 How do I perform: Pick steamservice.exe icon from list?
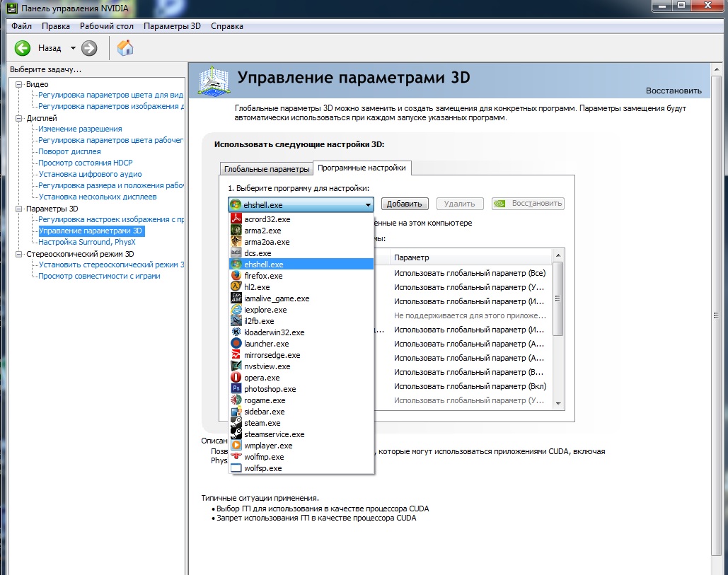click(236, 434)
